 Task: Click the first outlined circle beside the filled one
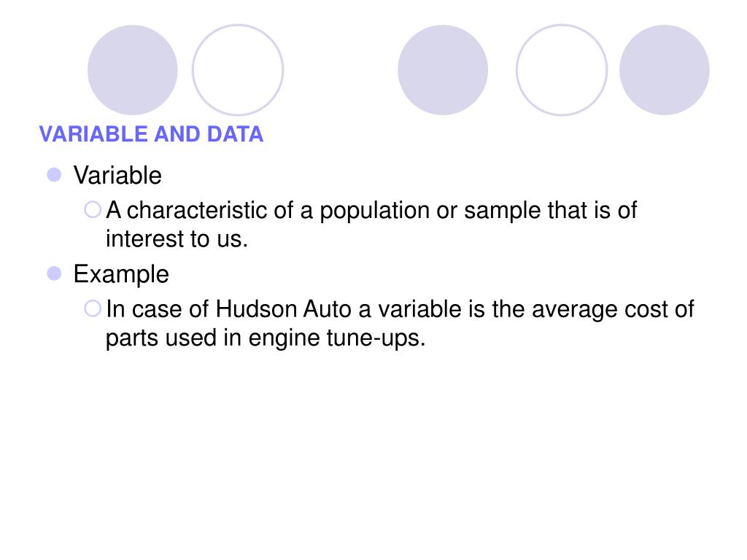pyautogui.click(x=238, y=70)
